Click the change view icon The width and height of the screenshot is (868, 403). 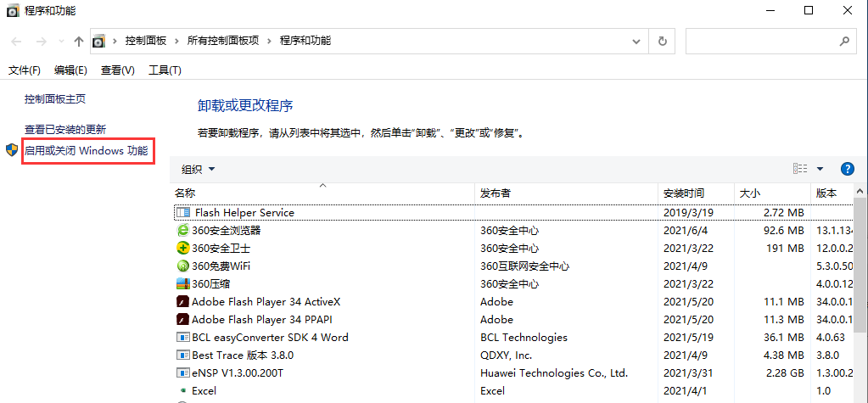800,168
